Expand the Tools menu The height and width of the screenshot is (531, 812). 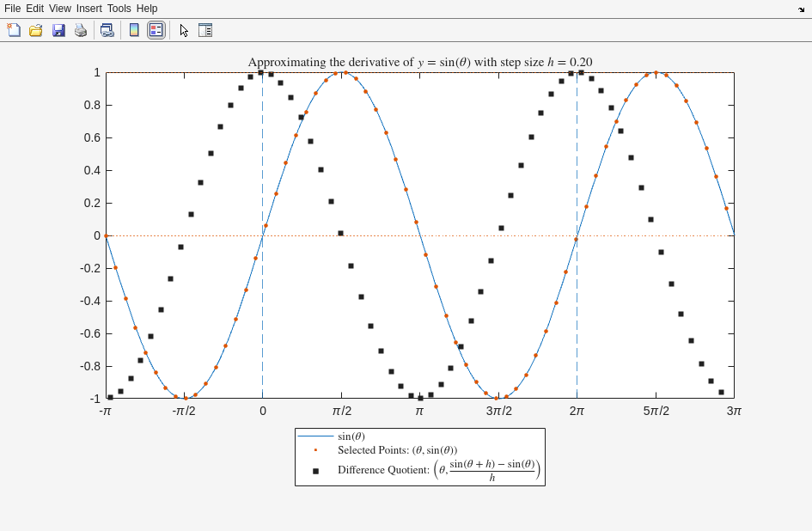119,9
